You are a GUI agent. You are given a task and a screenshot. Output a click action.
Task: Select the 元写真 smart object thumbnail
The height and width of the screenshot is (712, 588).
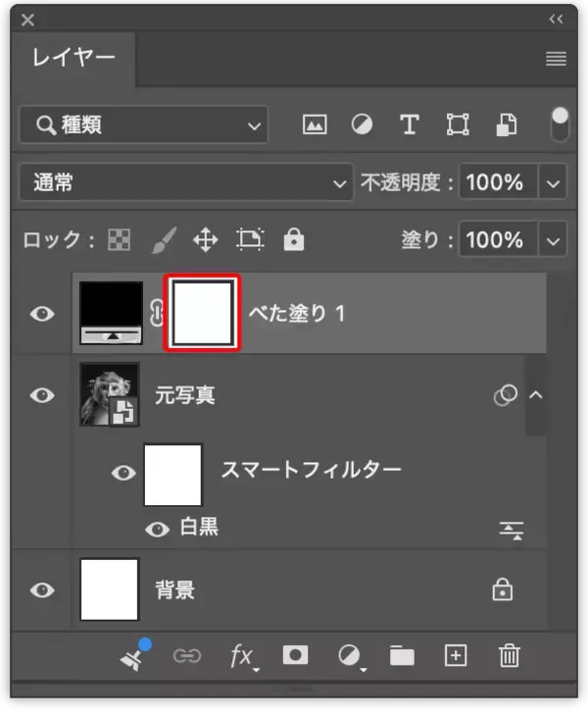coord(110,394)
